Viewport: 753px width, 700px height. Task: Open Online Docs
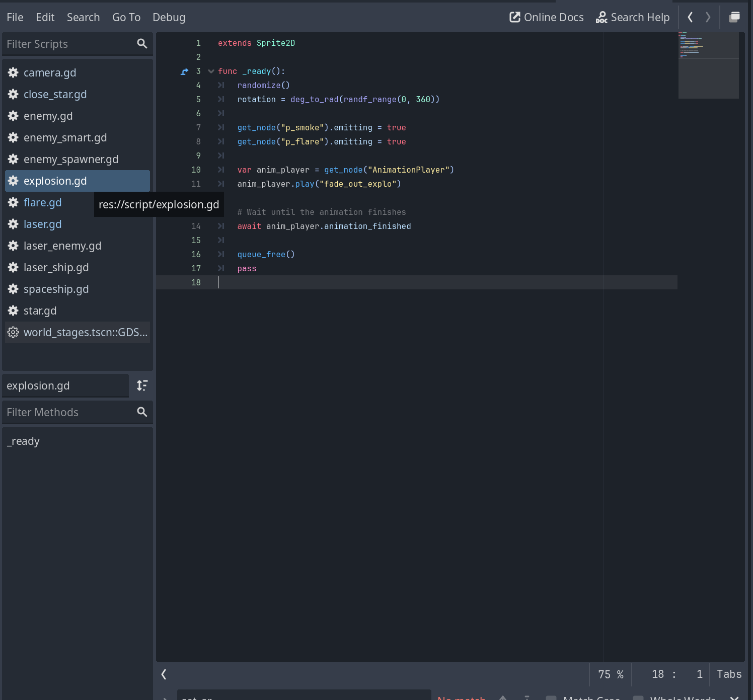547,17
